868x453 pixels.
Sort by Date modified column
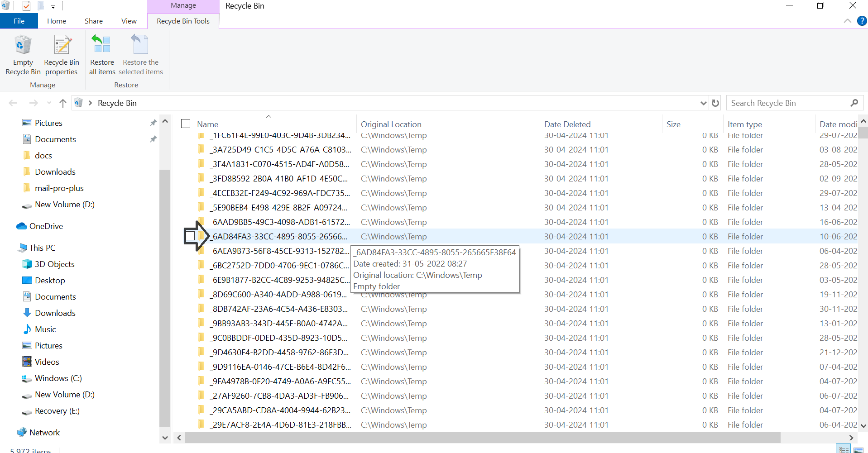tap(838, 124)
